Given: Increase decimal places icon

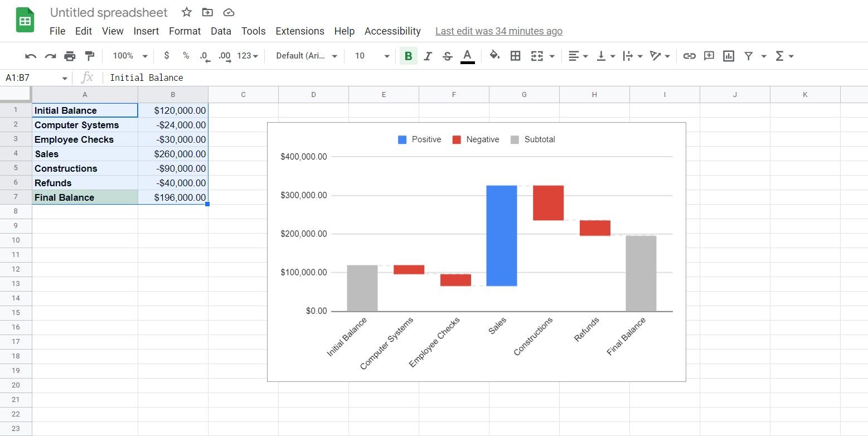Looking at the screenshot, I should [x=224, y=56].
